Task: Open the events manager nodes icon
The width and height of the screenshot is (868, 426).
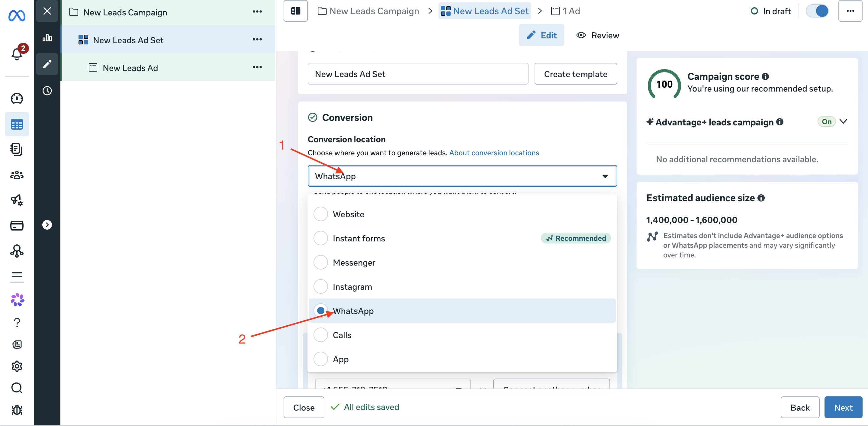Action: click(x=17, y=251)
